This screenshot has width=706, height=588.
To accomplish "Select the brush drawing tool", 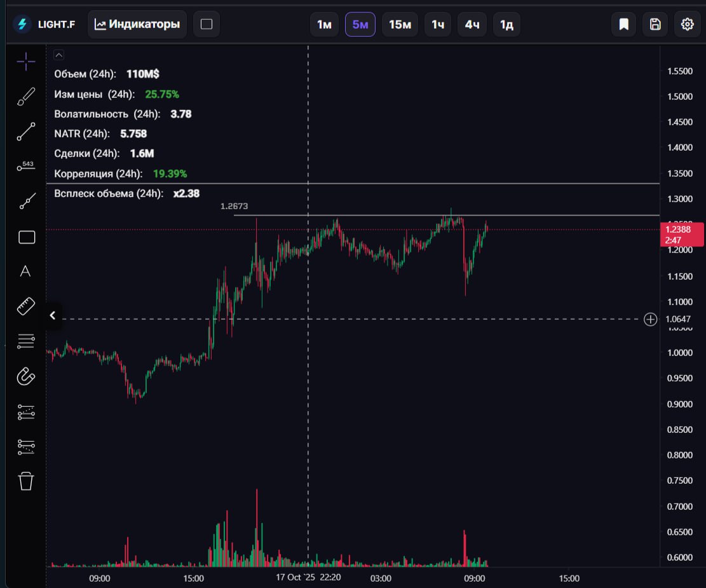I will coord(26,97).
